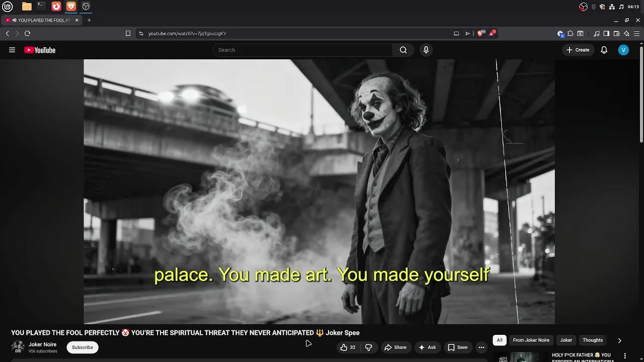Click the picture-in-picture screen icon in the address bar
Viewport: 644px width, 362px height.
click(x=456, y=34)
